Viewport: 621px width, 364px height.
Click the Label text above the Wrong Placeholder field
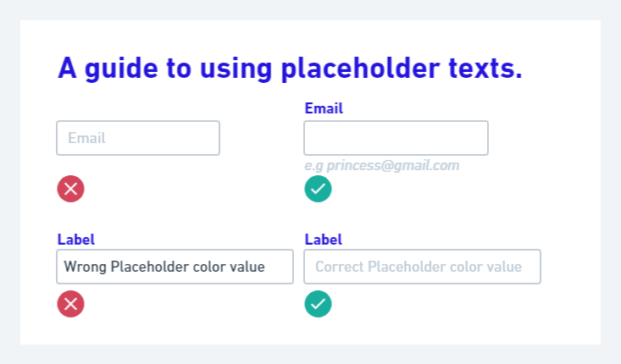point(76,240)
